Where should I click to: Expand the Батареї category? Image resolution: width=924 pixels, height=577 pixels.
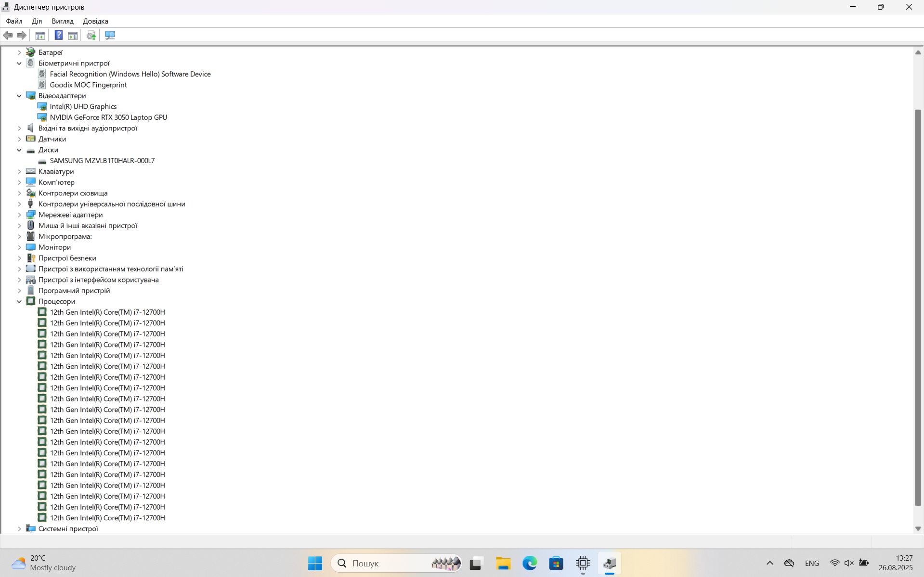[x=19, y=52]
